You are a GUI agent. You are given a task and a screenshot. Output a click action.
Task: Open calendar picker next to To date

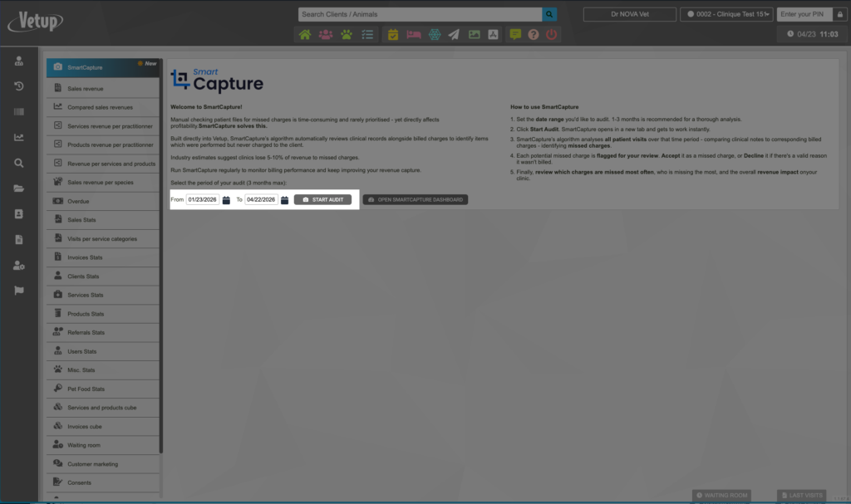pos(284,200)
